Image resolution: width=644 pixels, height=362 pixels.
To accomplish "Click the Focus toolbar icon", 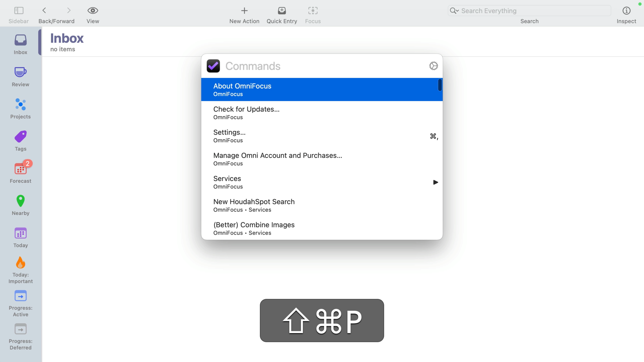I will tap(313, 11).
